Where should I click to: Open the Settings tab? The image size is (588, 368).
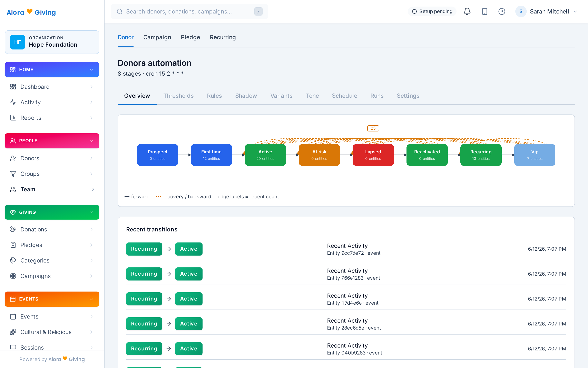[408, 96]
